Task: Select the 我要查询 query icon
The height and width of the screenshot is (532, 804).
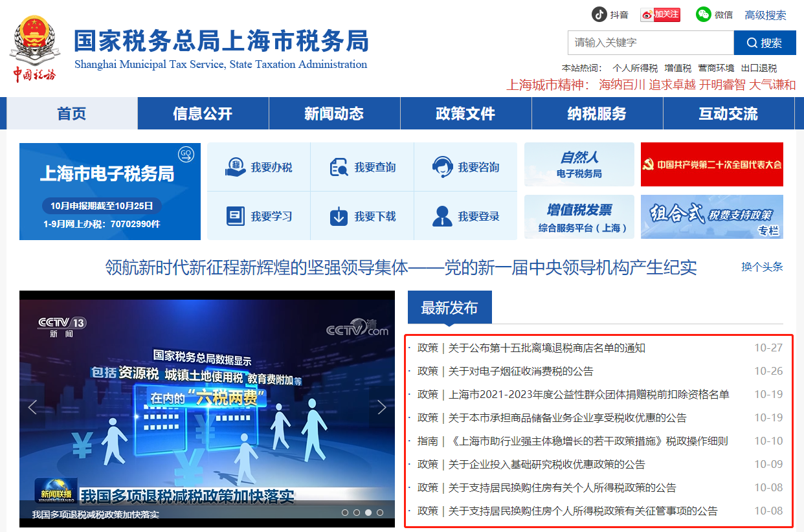Action: pos(339,167)
